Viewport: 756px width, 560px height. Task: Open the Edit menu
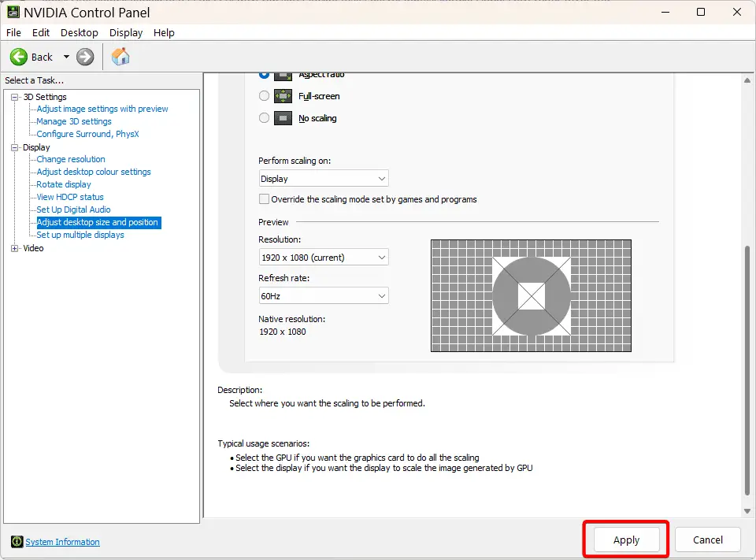click(x=40, y=33)
